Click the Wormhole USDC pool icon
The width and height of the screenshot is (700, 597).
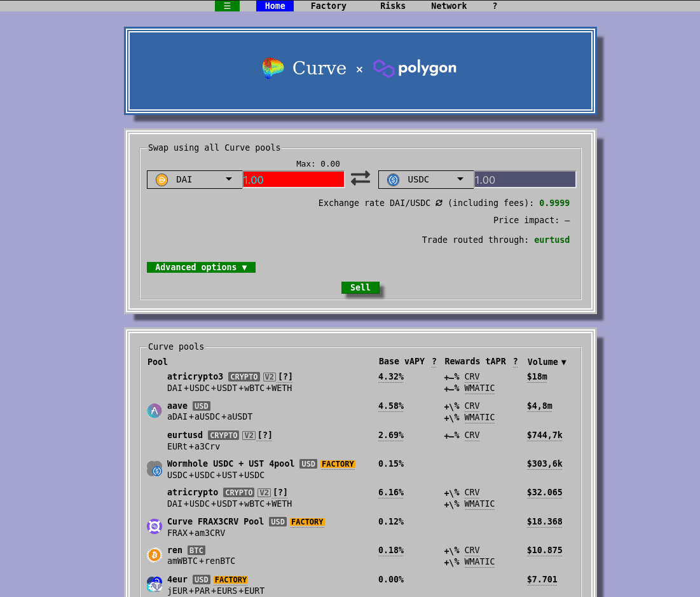coord(154,469)
